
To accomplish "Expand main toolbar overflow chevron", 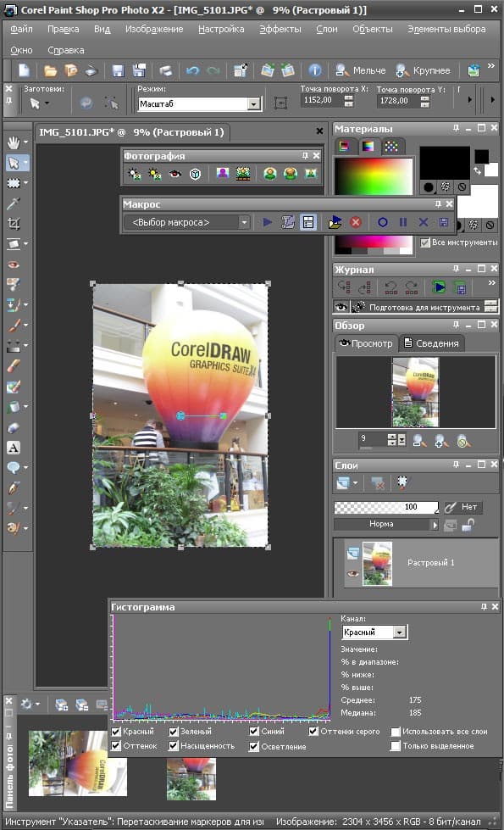I will pyautogui.click(x=491, y=65).
